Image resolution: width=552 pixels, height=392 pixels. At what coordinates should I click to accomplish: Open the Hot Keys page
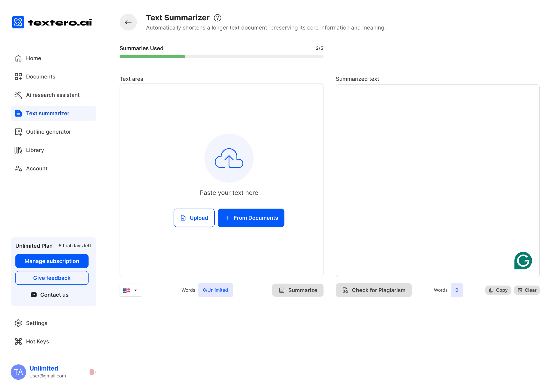tap(37, 341)
